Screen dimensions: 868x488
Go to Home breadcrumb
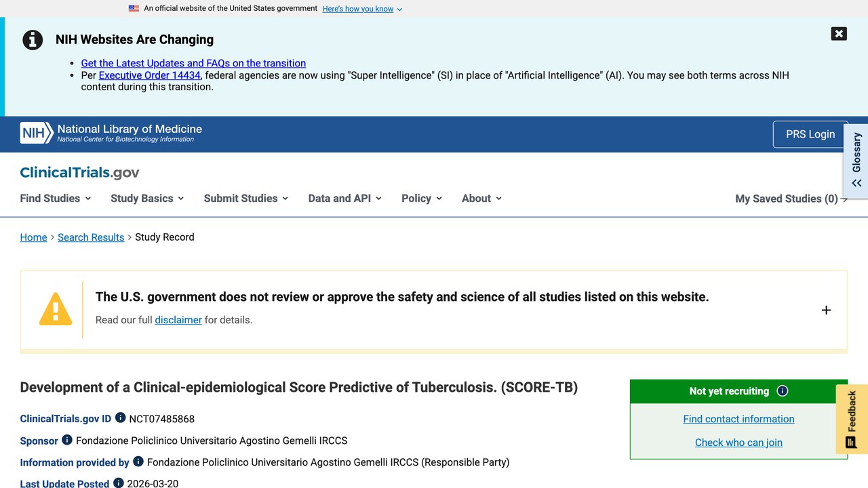click(x=33, y=237)
